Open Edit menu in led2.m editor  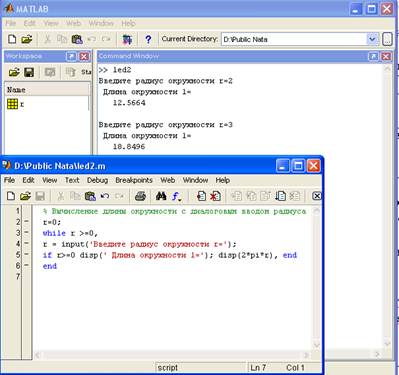pyautogui.click(x=28, y=180)
